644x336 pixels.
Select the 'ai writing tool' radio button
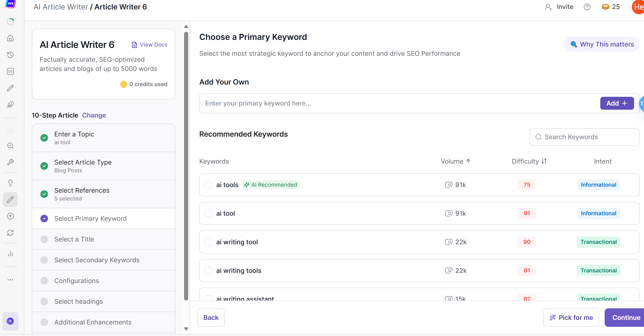click(x=208, y=242)
